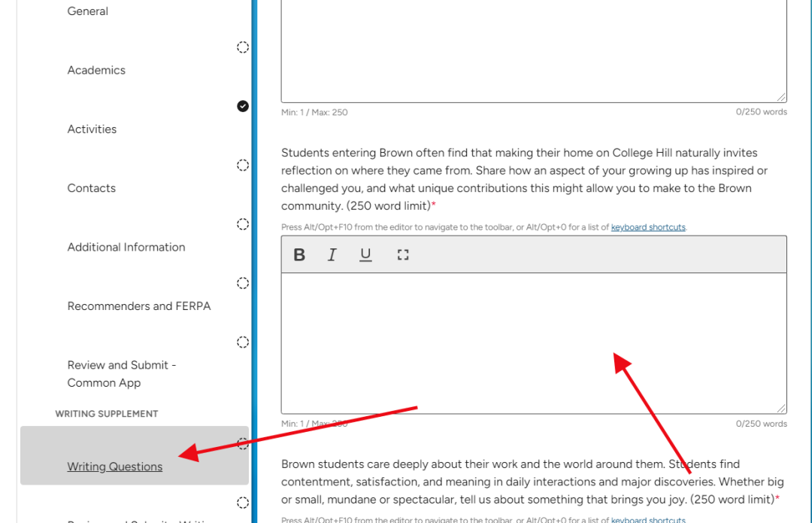
Task: Expand the editor to fullscreen mode
Action: pos(403,255)
